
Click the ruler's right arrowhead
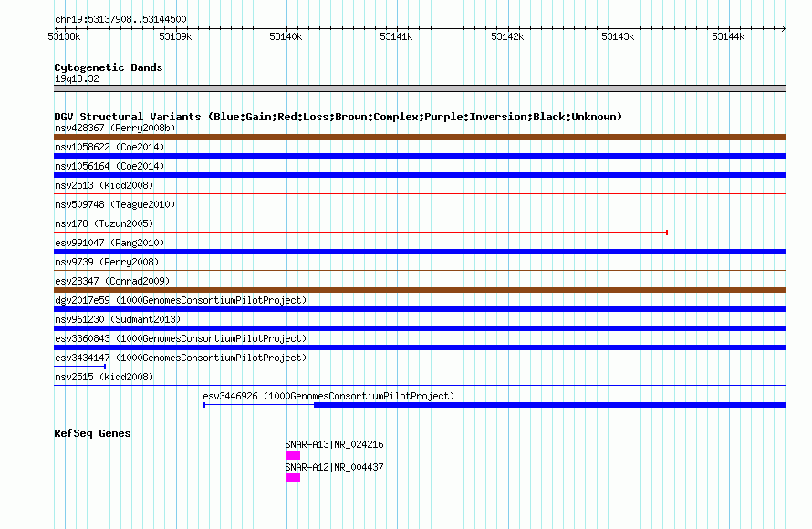click(784, 28)
